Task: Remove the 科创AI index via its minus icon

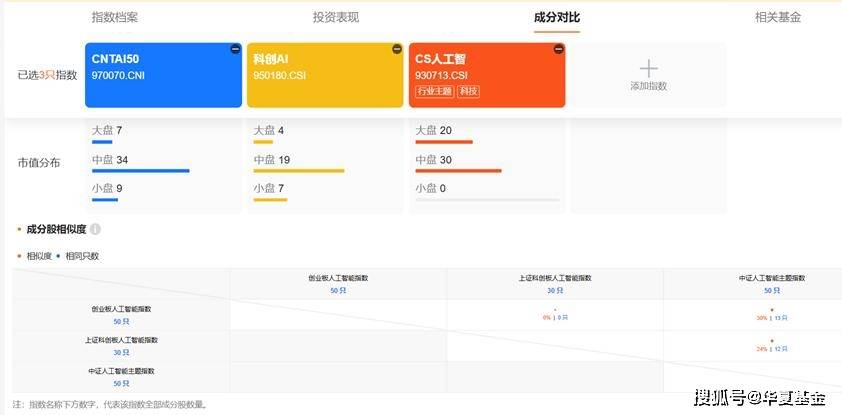Action: point(397,49)
